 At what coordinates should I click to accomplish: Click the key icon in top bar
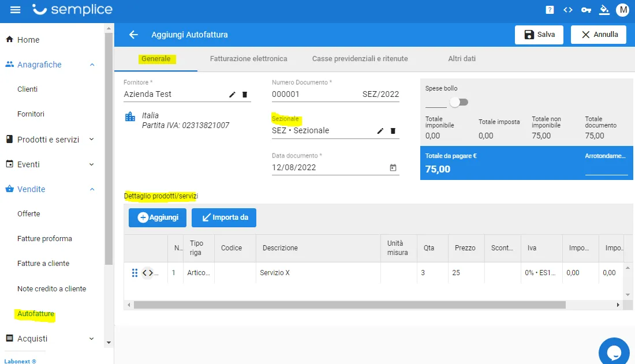click(586, 10)
